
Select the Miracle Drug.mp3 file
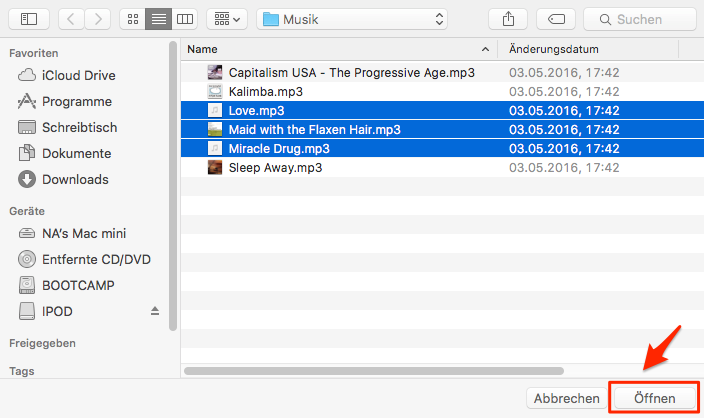coord(442,149)
